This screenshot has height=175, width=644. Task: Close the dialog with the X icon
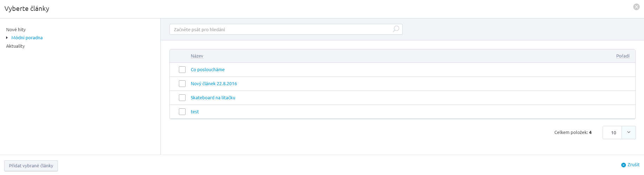click(x=636, y=7)
